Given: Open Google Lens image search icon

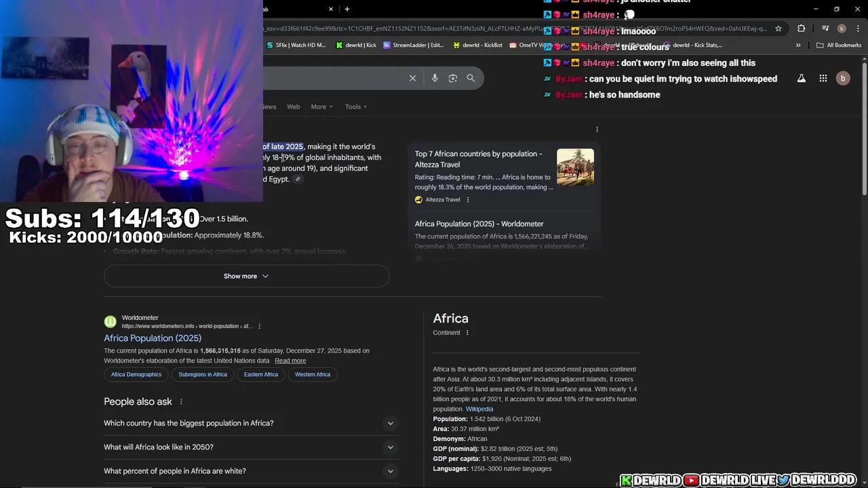Looking at the screenshot, I should (x=453, y=78).
